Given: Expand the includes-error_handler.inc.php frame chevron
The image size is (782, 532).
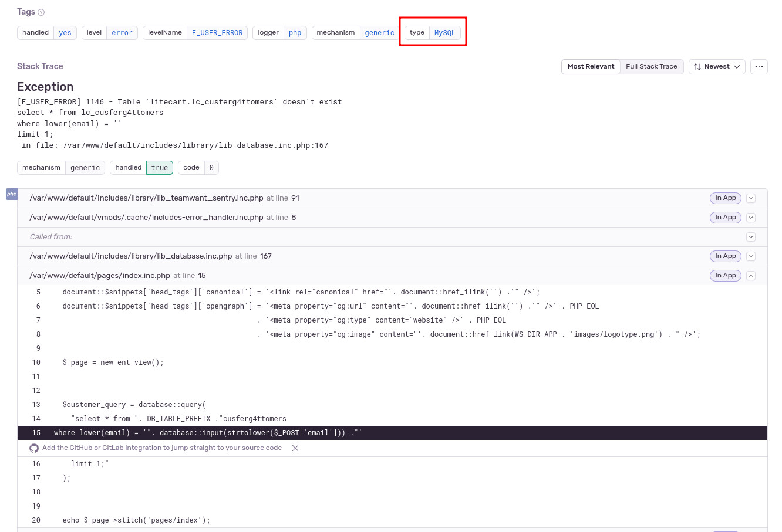Looking at the screenshot, I should point(750,218).
